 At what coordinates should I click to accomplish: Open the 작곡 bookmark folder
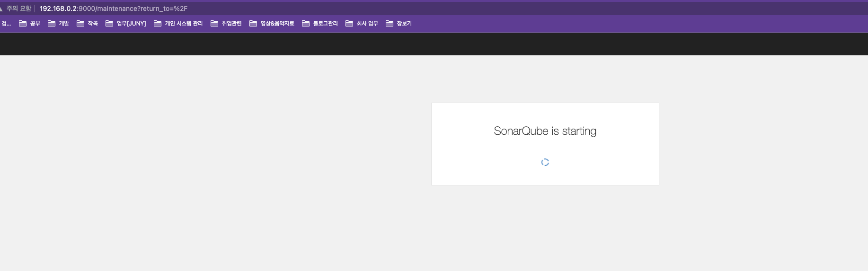tap(88, 23)
